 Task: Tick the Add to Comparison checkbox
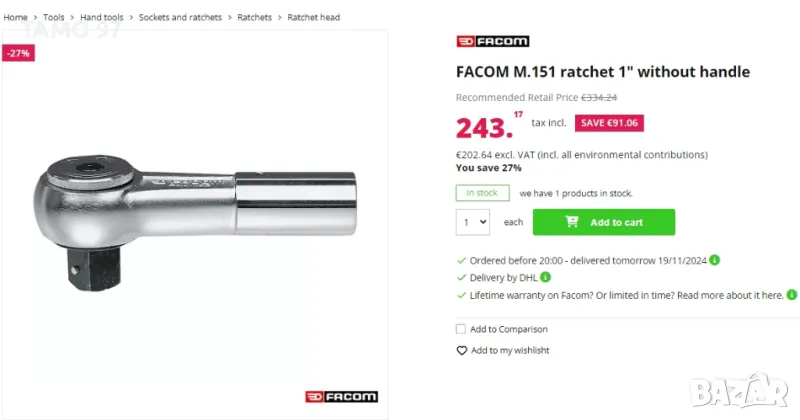pyautogui.click(x=461, y=329)
